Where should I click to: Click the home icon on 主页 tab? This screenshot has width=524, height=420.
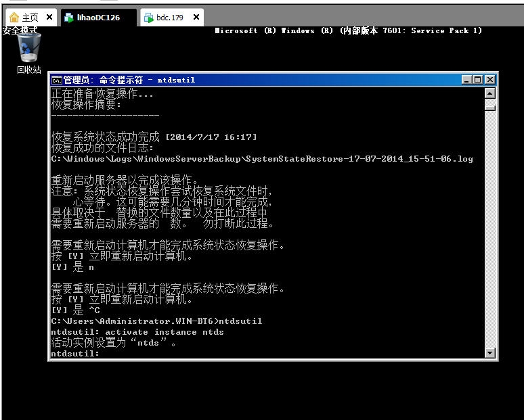[14, 18]
